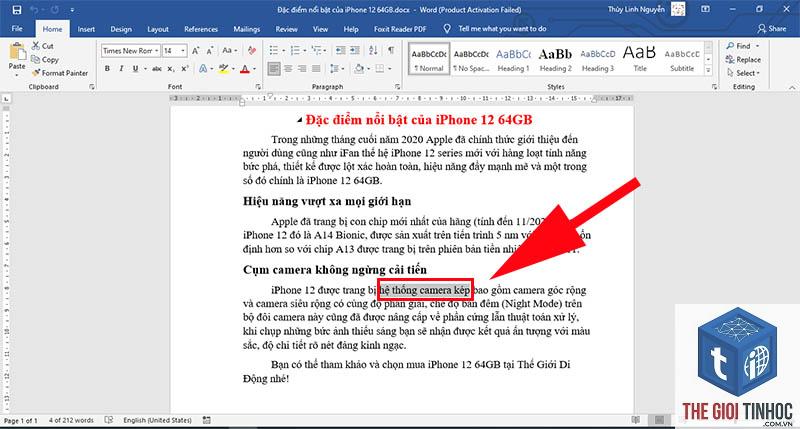Toggle Justify alignment
800x429 pixels.
click(x=316, y=68)
